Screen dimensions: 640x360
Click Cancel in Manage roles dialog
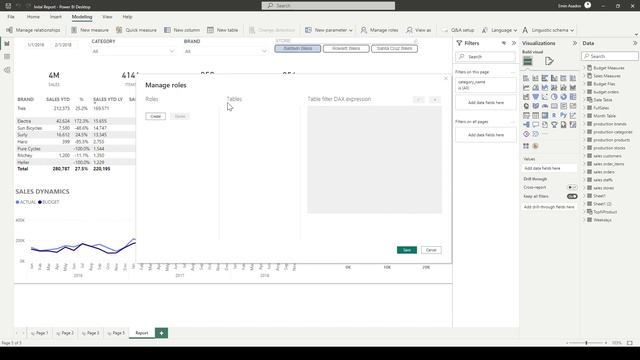pyautogui.click(x=431, y=250)
